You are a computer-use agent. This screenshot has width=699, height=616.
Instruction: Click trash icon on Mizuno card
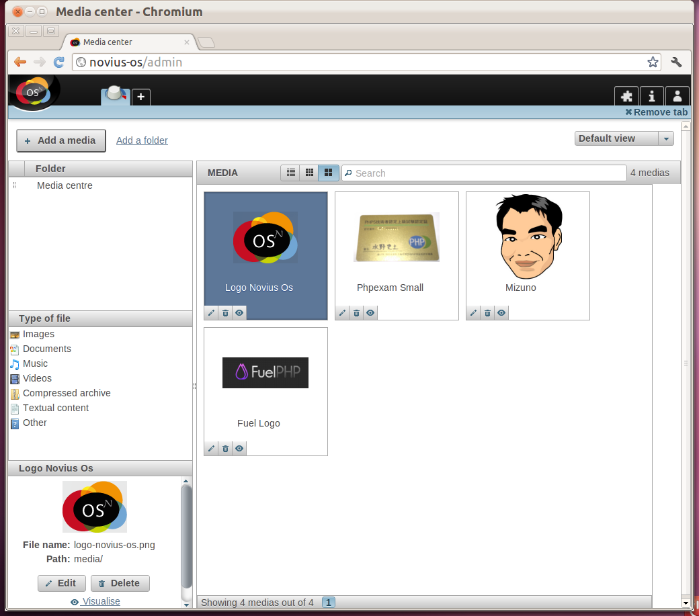coord(488,312)
